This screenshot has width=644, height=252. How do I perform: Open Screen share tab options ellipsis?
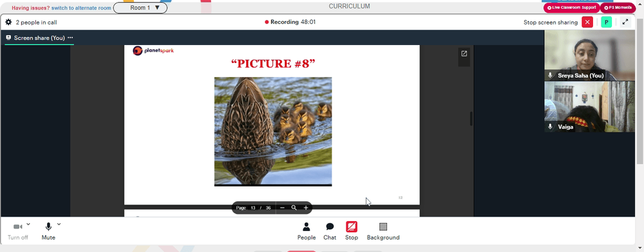point(70,38)
